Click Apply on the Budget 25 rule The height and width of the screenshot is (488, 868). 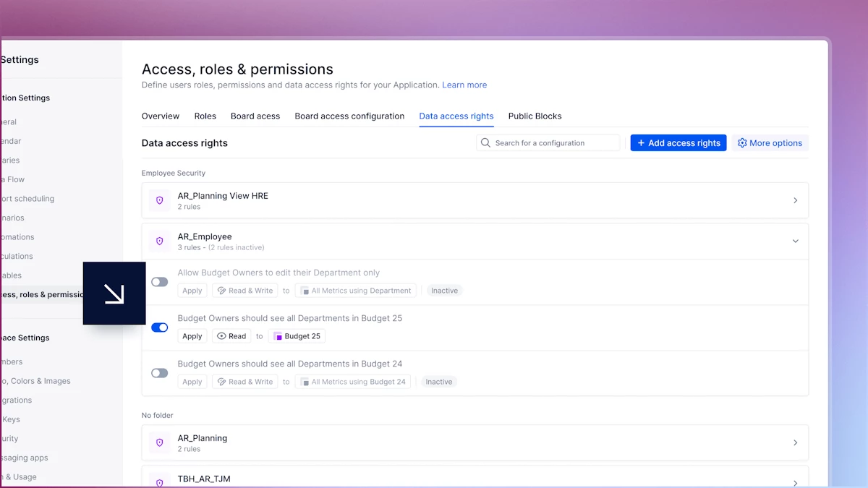(192, 336)
